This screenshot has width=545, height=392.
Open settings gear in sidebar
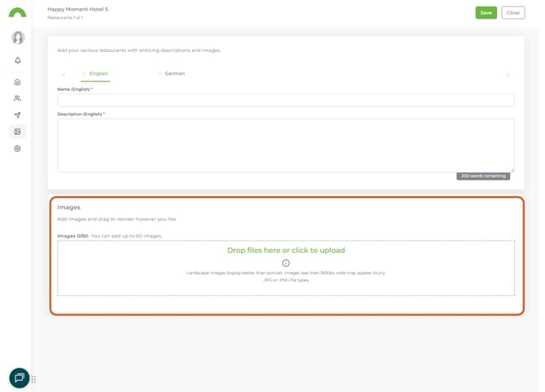tap(17, 149)
